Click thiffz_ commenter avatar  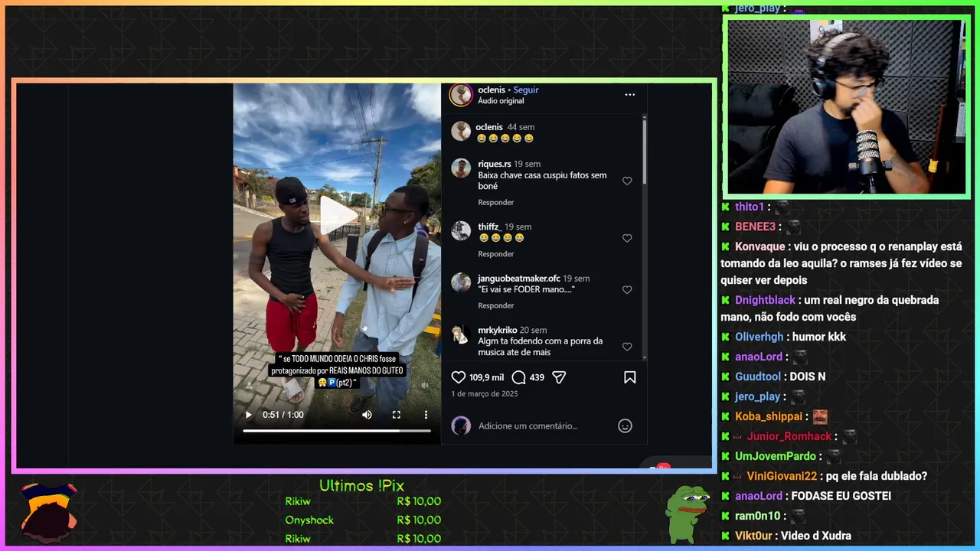[461, 231]
